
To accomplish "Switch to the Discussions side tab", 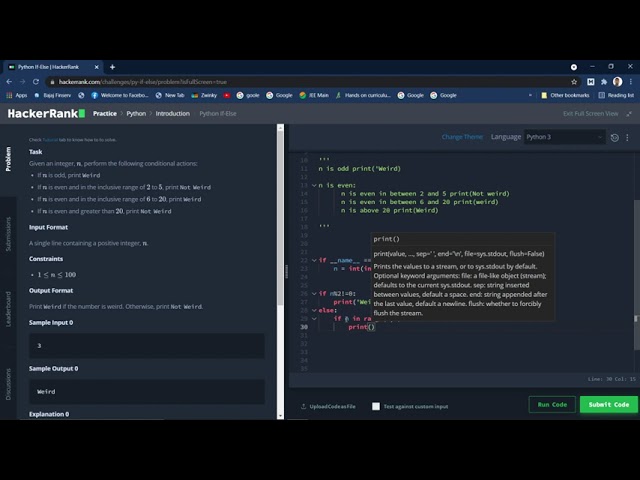I will pos(8,384).
